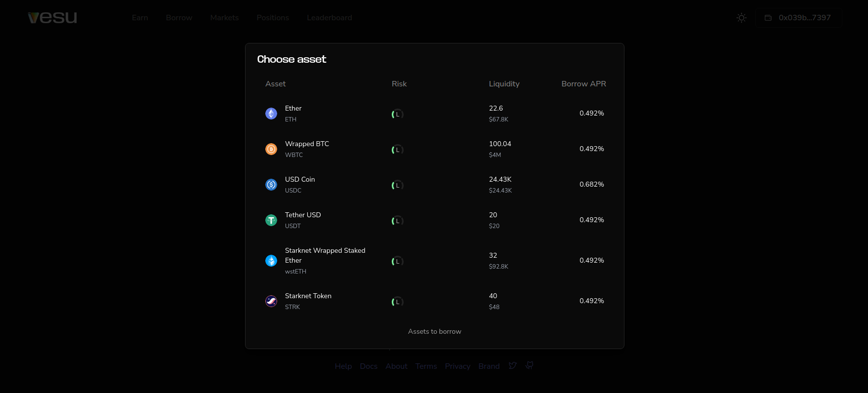Click the 24.43K liquidity value for USDC
Viewport: 868px width, 393px height.
[x=500, y=179]
